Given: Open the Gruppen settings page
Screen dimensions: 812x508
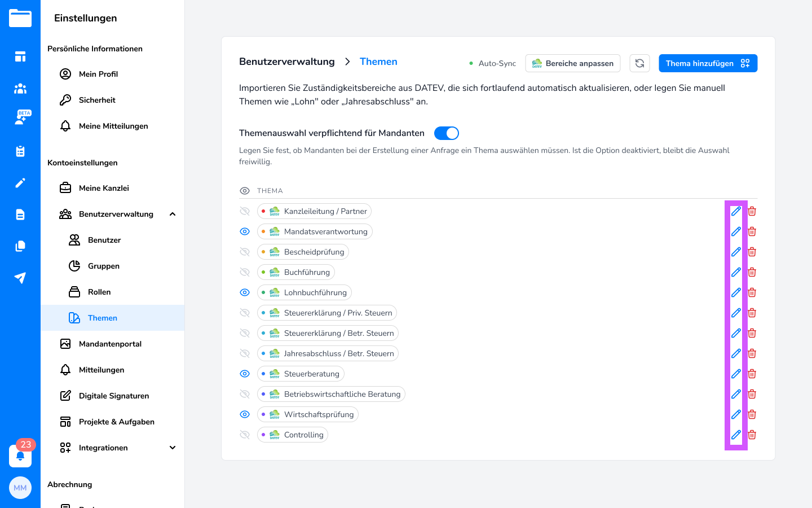Looking at the screenshot, I should [x=104, y=266].
